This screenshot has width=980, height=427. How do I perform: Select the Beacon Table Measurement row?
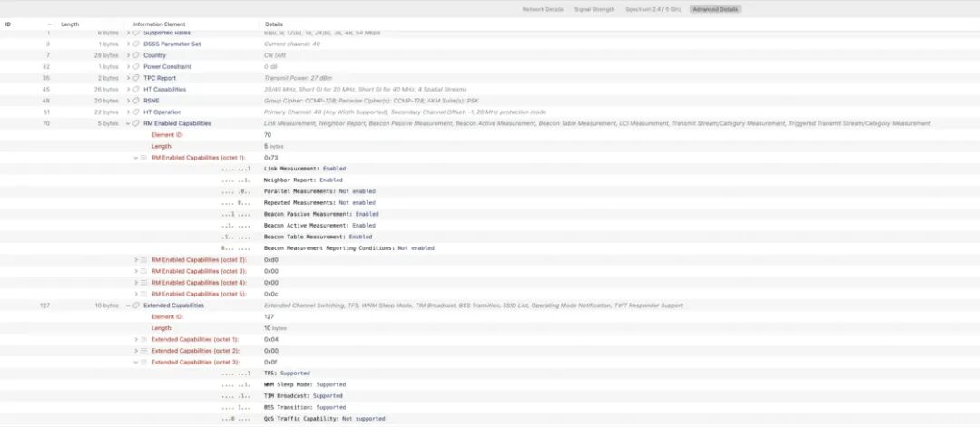click(x=490, y=237)
